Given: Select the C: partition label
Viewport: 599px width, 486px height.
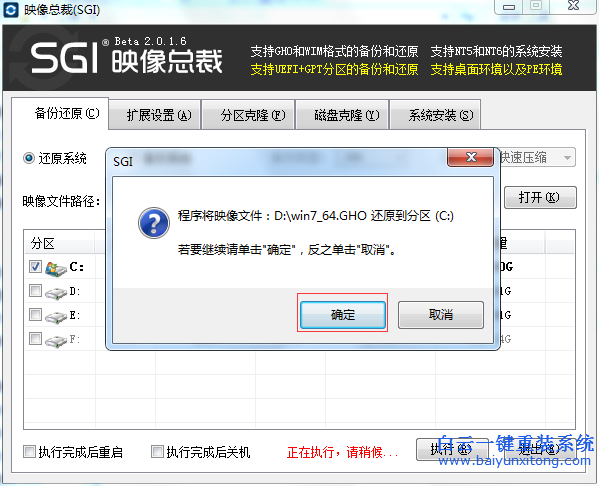Looking at the screenshot, I should (x=76, y=267).
